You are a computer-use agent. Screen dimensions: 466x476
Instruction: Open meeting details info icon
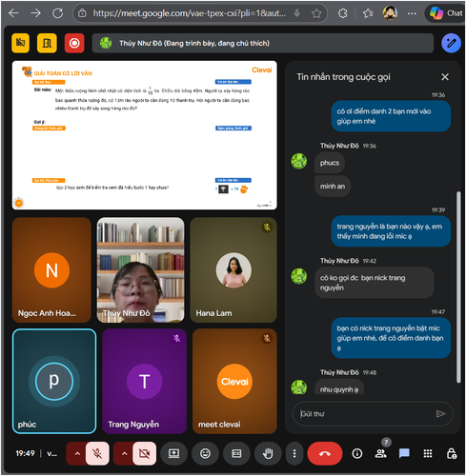[x=357, y=453]
